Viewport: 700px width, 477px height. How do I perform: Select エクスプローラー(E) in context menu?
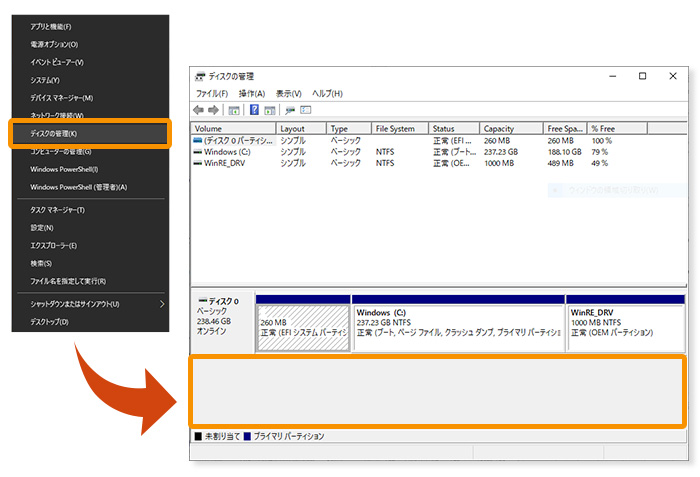tap(53, 246)
